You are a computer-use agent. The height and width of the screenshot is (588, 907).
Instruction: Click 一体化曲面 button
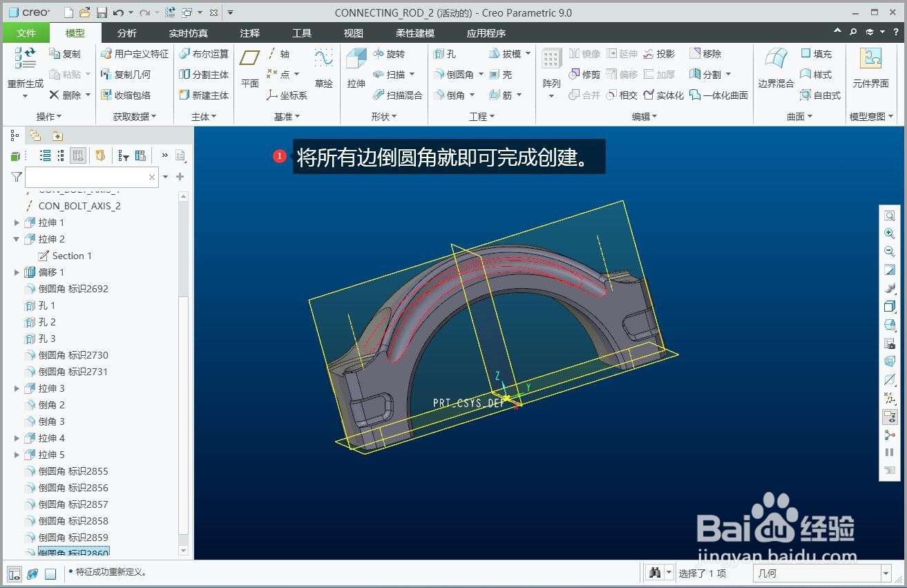pyautogui.click(x=718, y=95)
